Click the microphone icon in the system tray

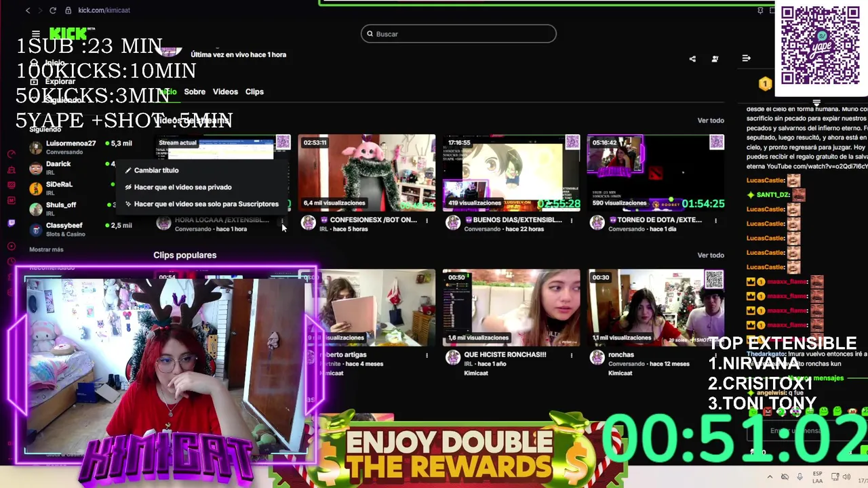point(800,477)
